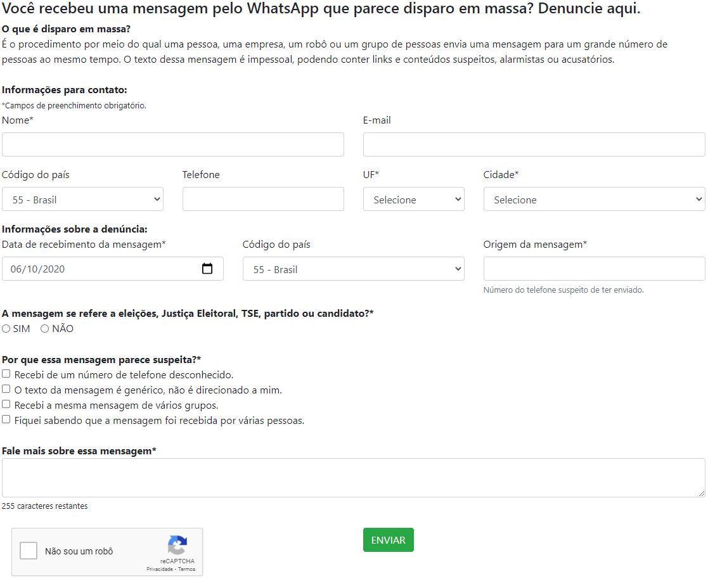Image resolution: width=708 pixels, height=588 pixels.
Task: Open the Cidade dropdown
Action: coord(594,199)
